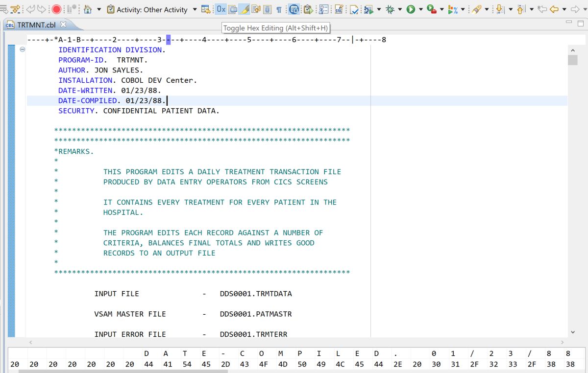Screen dimensions: 588x373
Task: Click hex value 2D under the dash
Action: point(225,364)
